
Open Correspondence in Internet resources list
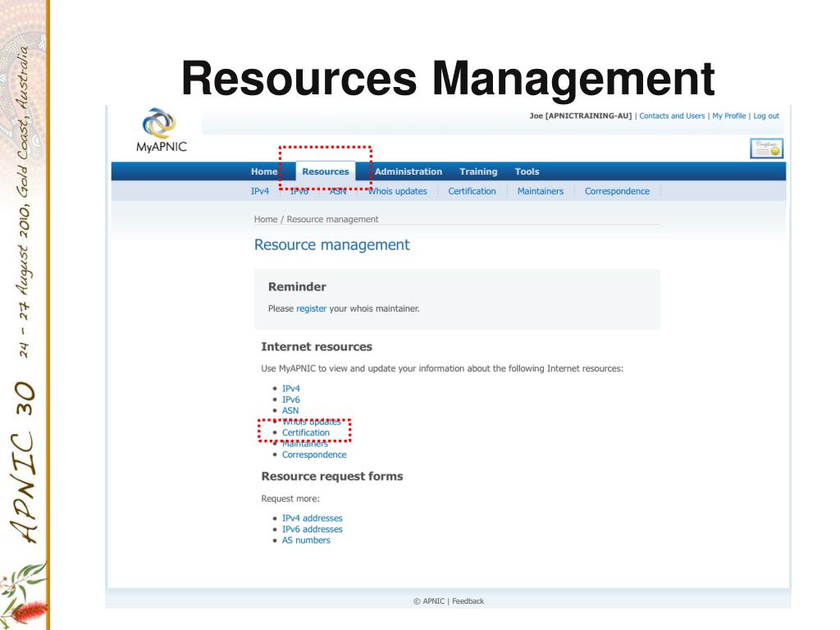click(x=314, y=454)
